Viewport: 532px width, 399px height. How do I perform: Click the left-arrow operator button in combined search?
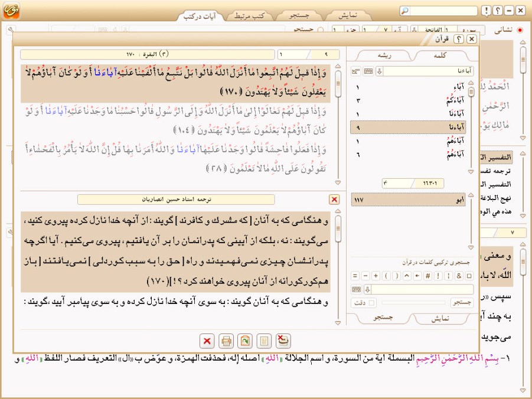tap(417, 276)
